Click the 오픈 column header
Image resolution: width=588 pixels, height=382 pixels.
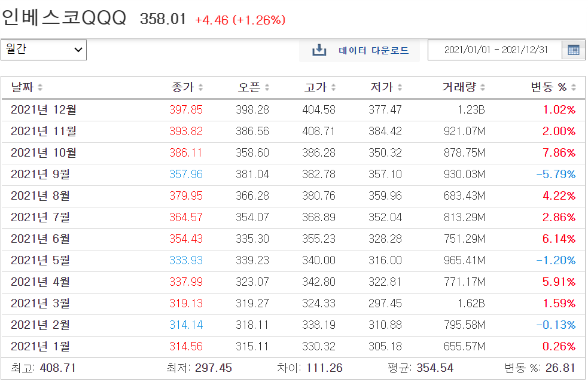coord(249,87)
